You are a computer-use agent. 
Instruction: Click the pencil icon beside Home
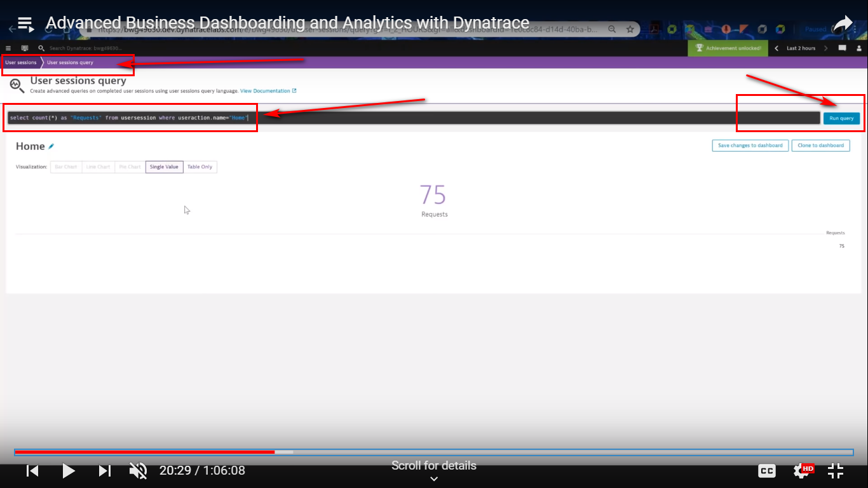pos(51,147)
